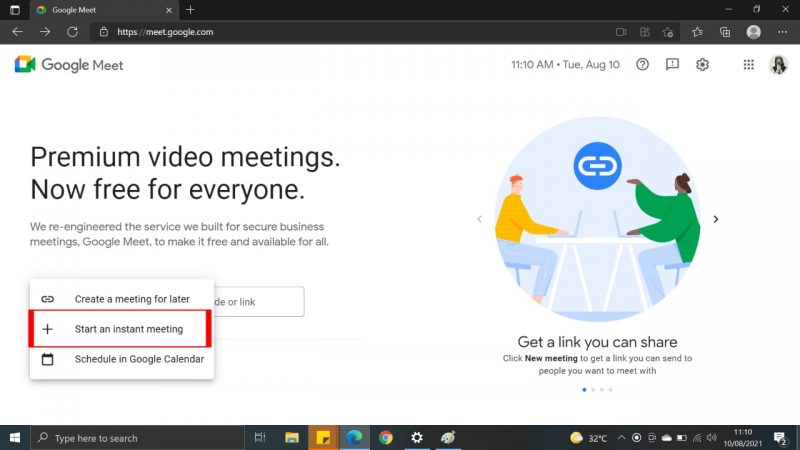Open the notification center icon
The height and width of the screenshot is (450, 800).
point(780,438)
